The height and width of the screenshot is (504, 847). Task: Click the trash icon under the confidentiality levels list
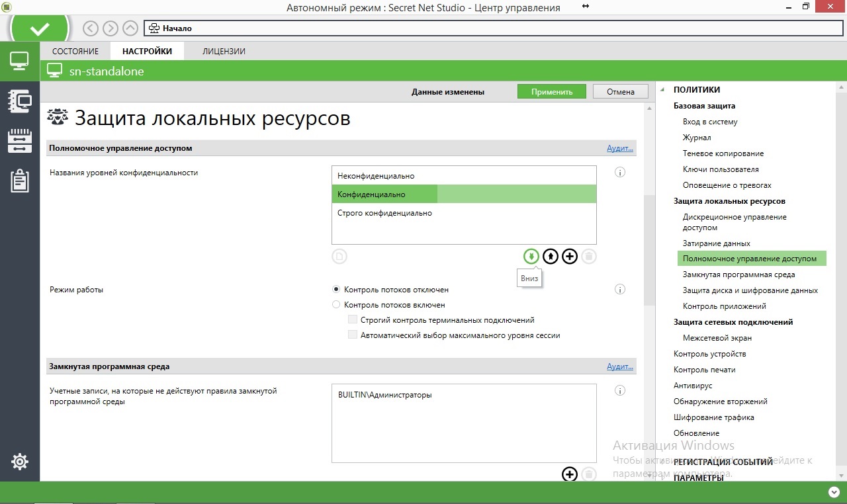(589, 257)
